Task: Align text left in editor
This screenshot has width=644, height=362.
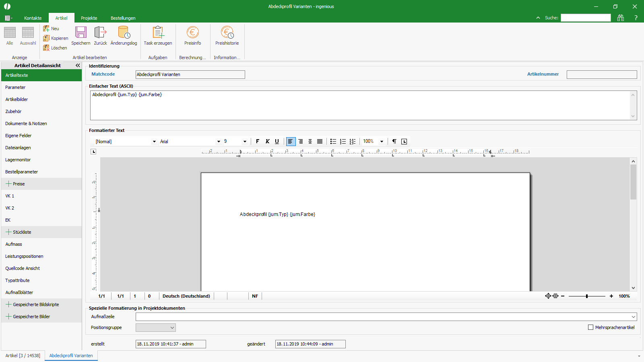Action: pos(291,141)
